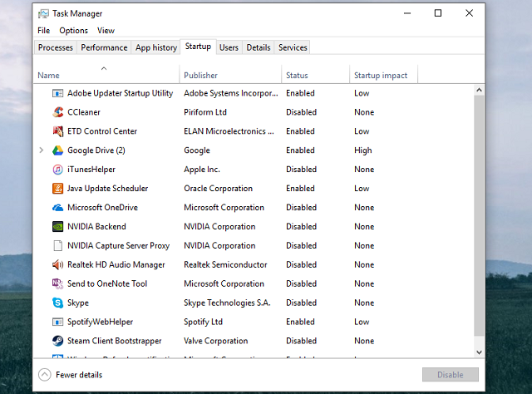Click the scrollbar up arrow
The height and width of the screenshot is (394, 532).
[479, 90]
